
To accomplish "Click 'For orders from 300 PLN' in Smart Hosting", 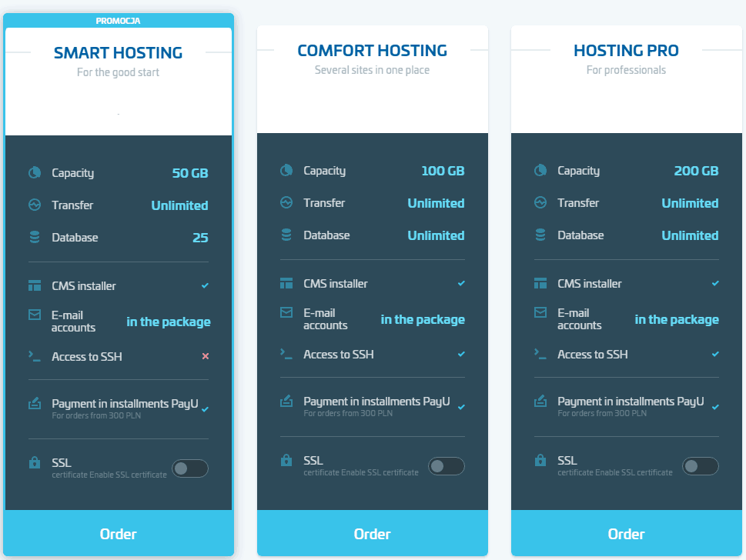I will pyautogui.click(x=96, y=415).
